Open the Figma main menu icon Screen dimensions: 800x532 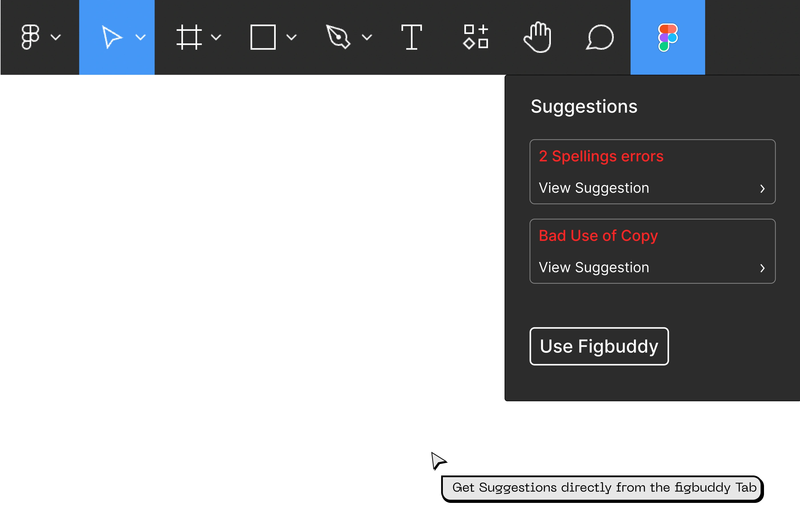click(x=30, y=37)
